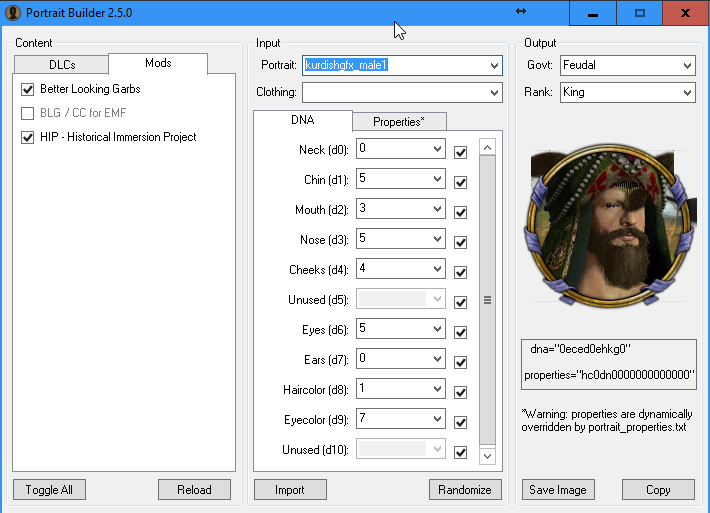Click the Copy button
The width and height of the screenshot is (710, 513).
click(658, 490)
